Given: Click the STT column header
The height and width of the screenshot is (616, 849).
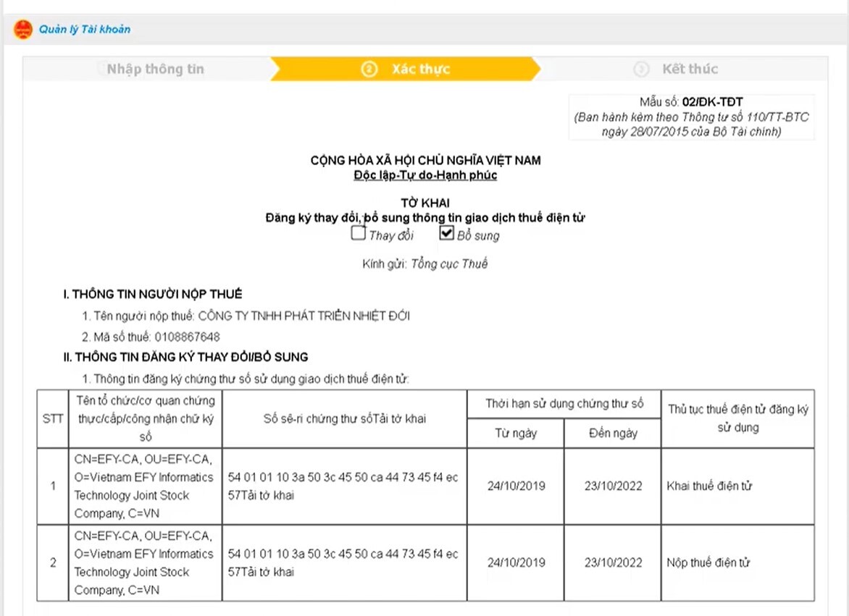Looking at the screenshot, I should pyautogui.click(x=53, y=418).
